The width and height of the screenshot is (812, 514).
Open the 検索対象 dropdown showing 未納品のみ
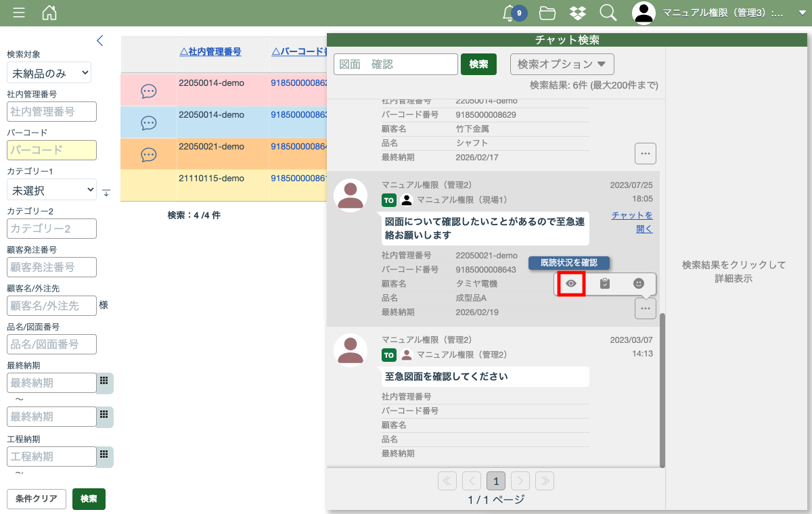49,73
